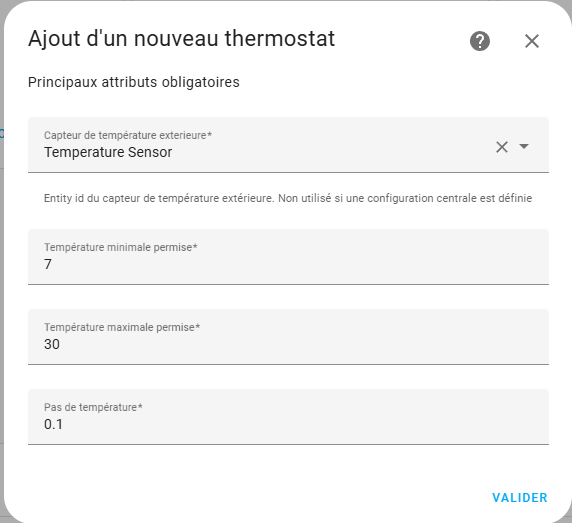This screenshot has height=523, width=572.
Task: Select the Pas de température label
Action: (x=93, y=407)
